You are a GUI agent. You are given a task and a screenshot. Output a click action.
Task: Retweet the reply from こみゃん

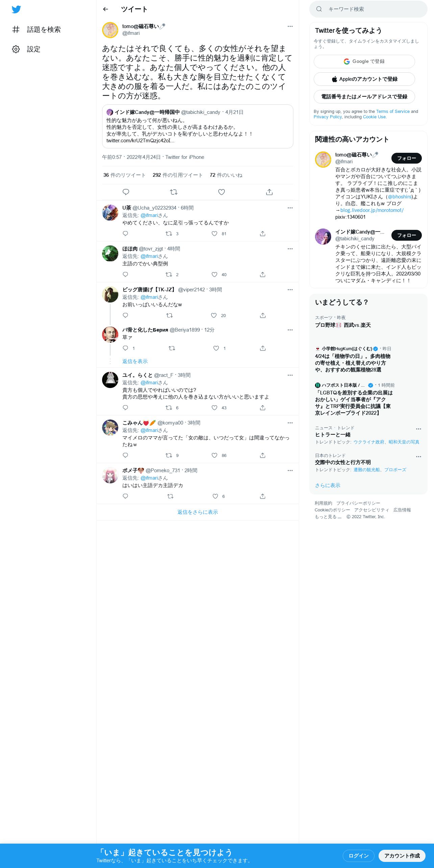[x=169, y=455]
